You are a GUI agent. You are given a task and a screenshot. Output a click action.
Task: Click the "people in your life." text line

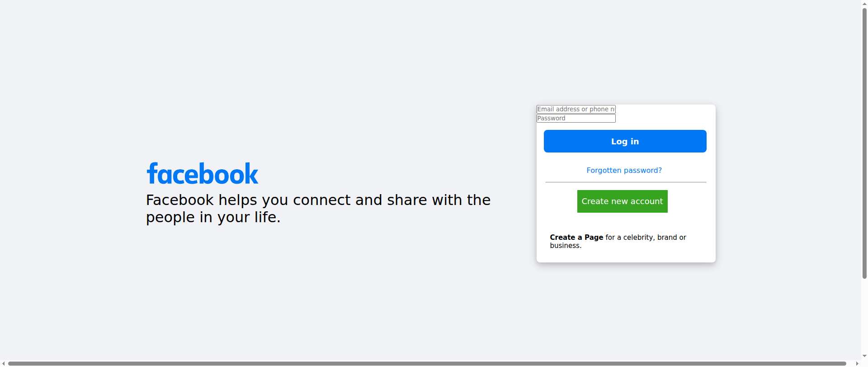213,217
